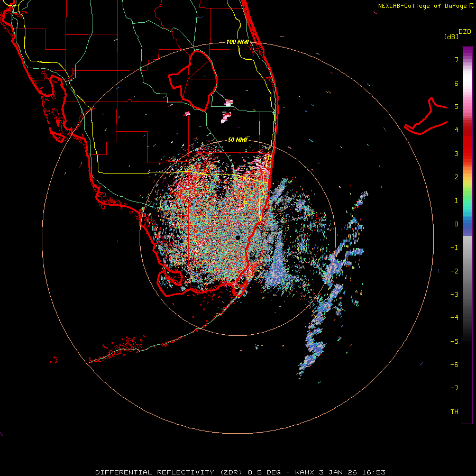
Task: Click the Differential Reflectivity title caption
Action: [240, 472]
